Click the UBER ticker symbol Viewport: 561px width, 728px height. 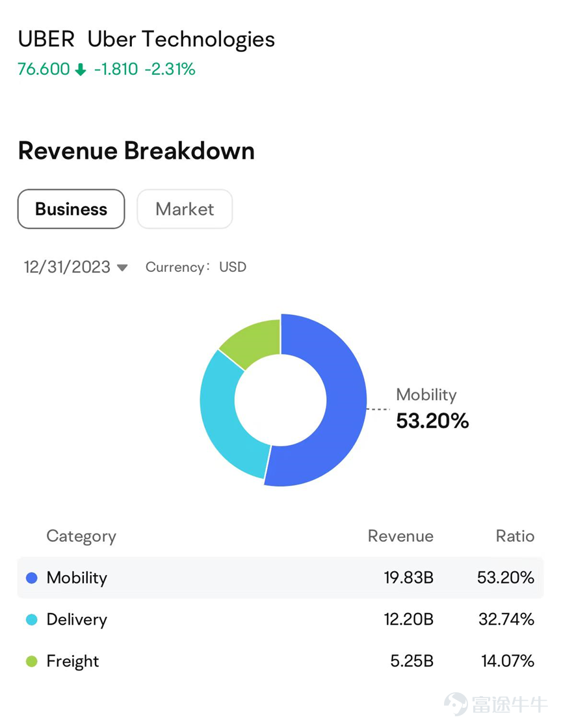pos(46,39)
